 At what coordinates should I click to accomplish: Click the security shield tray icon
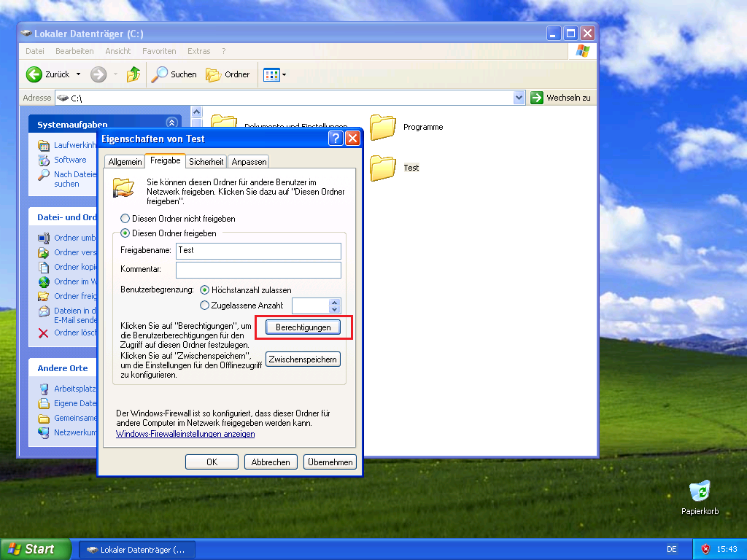(x=705, y=549)
